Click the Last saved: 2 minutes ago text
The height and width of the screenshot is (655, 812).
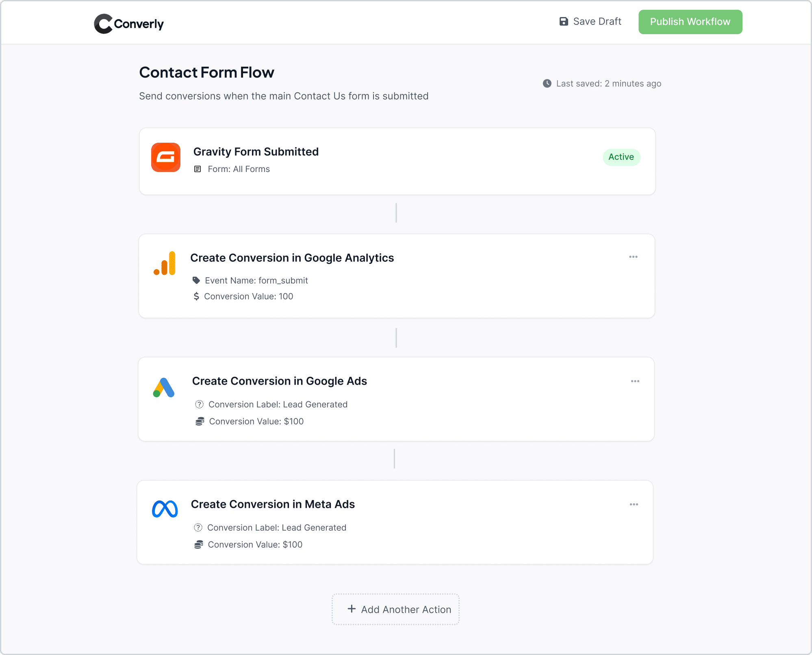[608, 83]
